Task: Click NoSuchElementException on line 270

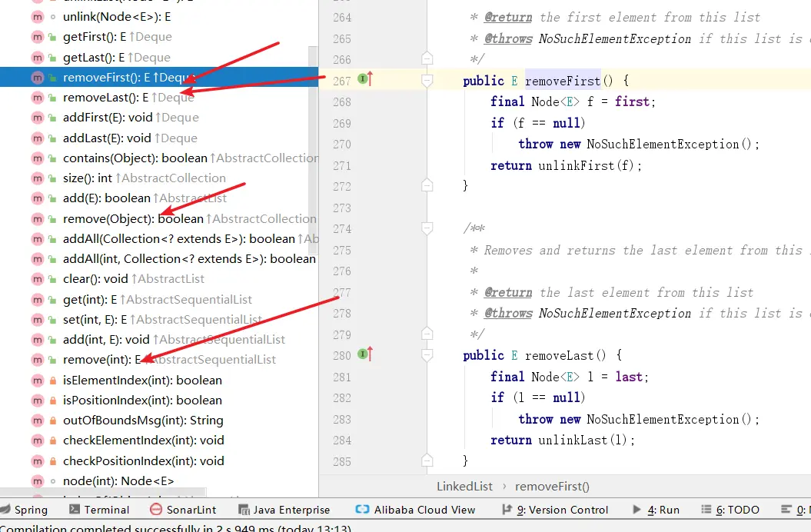Action: point(663,145)
